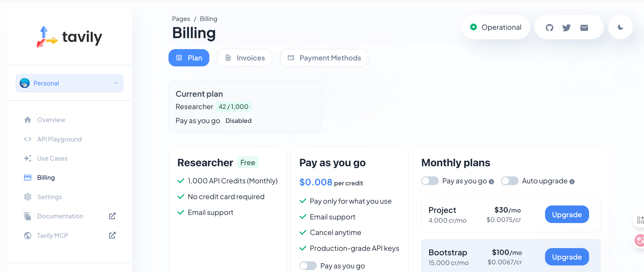Click the Auto upgrade info icon
Screen dimensions: 644x272
(x=572, y=182)
